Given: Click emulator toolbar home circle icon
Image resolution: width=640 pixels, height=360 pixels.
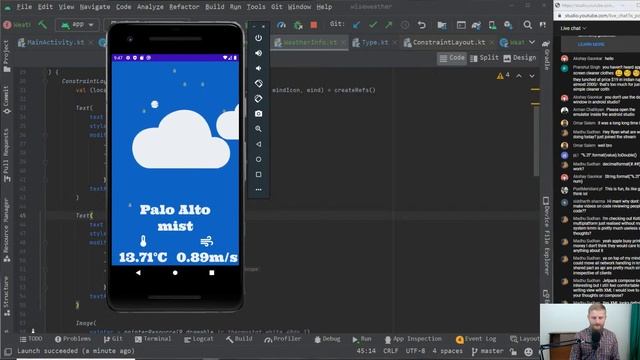Looking at the screenshot, I should (x=258, y=159).
